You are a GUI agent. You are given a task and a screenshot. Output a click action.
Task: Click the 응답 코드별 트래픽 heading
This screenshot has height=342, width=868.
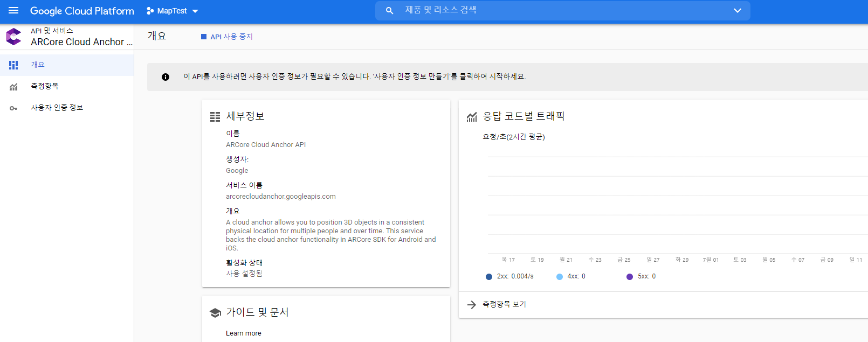coord(523,116)
